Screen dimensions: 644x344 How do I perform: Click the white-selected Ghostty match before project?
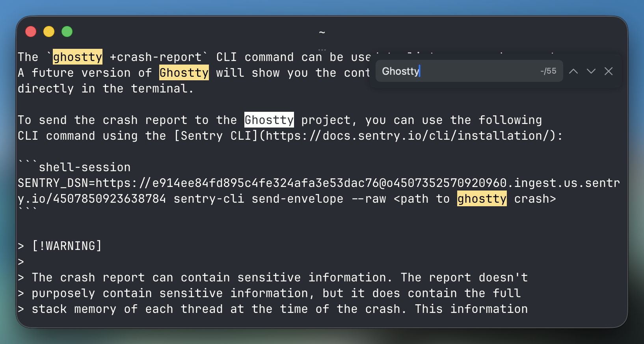tap(269, 120)
